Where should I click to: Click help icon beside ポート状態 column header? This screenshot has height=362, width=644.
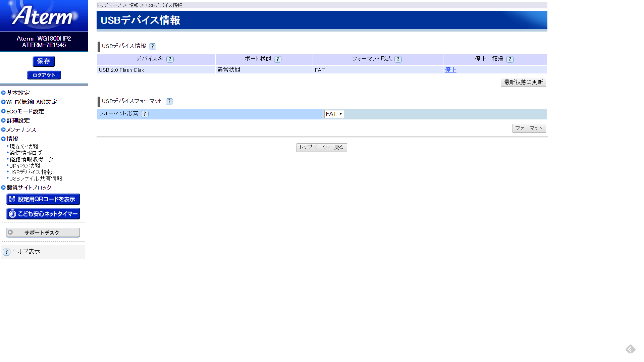point(277,59)
